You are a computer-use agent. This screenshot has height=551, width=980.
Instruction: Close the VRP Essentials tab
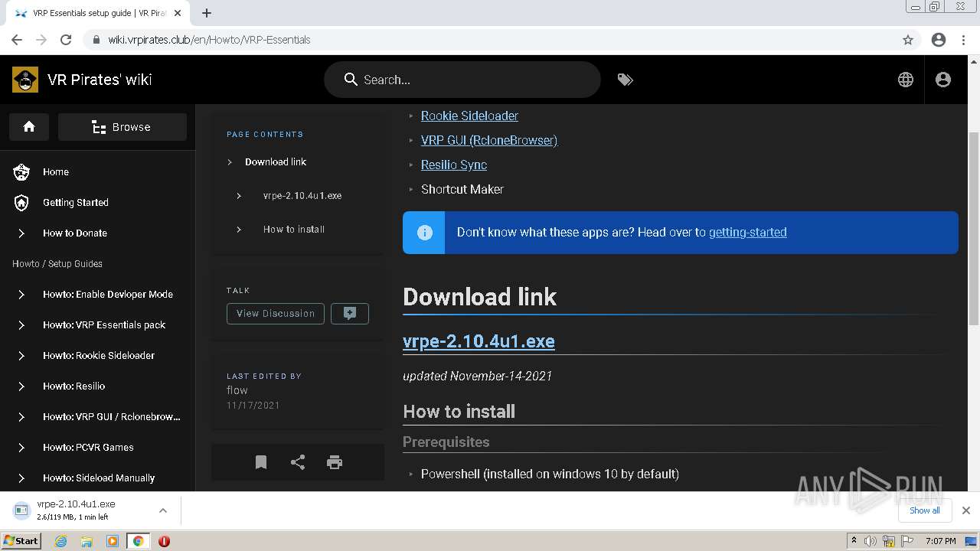(178, 13)
